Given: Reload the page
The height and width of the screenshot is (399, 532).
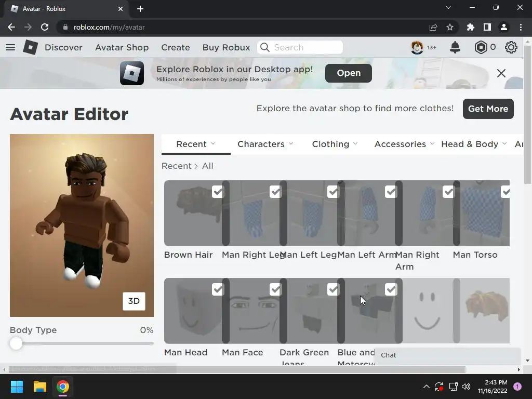Looking at the screenshot, I should click(45, 27).
